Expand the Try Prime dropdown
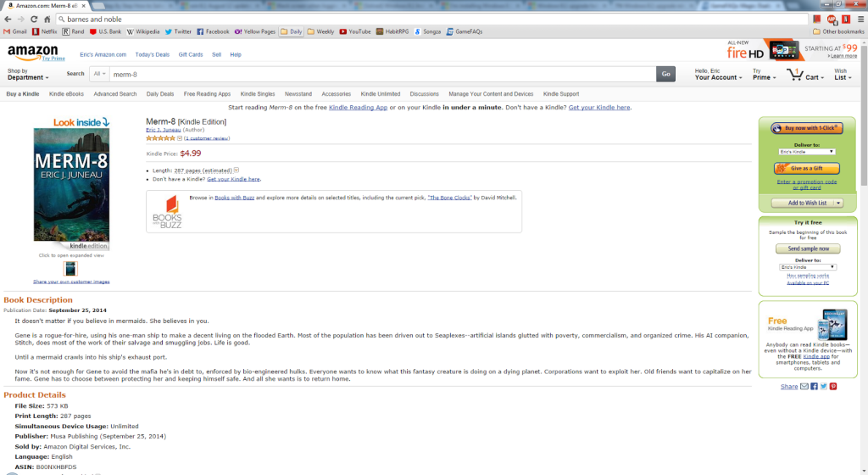 [x=764, y=74]
